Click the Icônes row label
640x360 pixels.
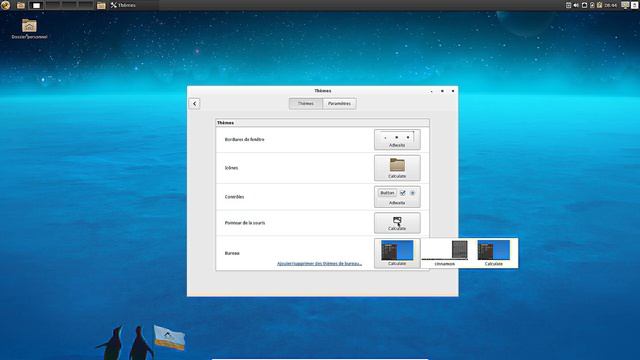231,168
